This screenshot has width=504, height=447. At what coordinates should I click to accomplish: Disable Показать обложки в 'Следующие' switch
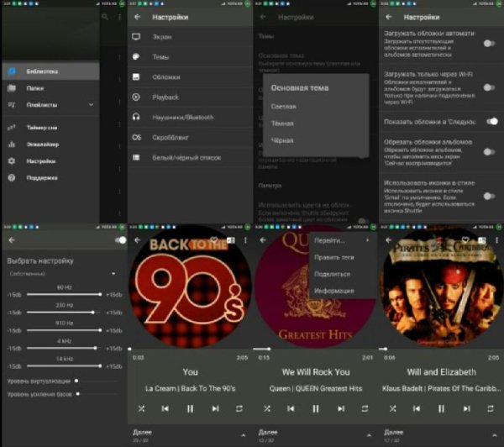click(x=492, y=122)
